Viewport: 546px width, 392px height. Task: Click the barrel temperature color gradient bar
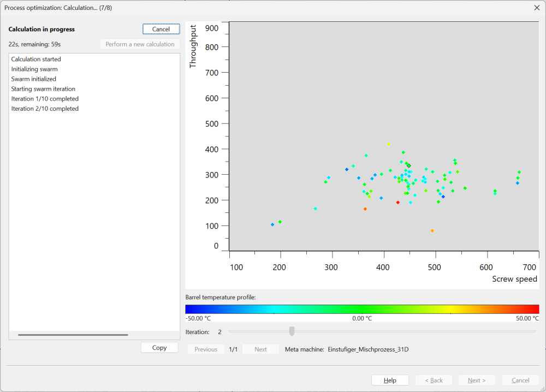click(362, 309)
